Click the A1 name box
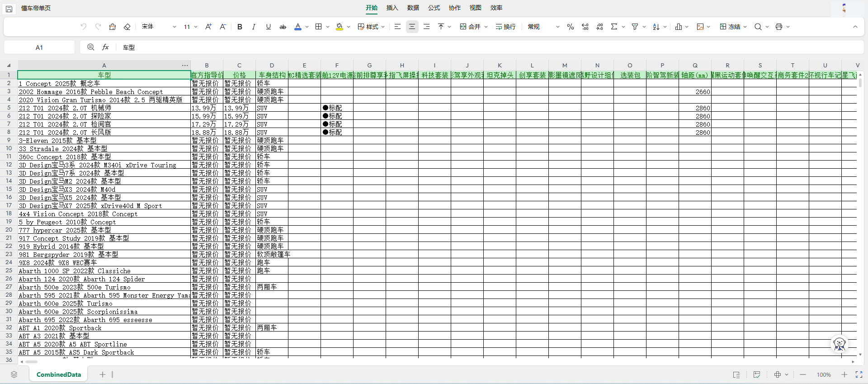The width and height of the screenshot is (868, 384). (39, 47)
